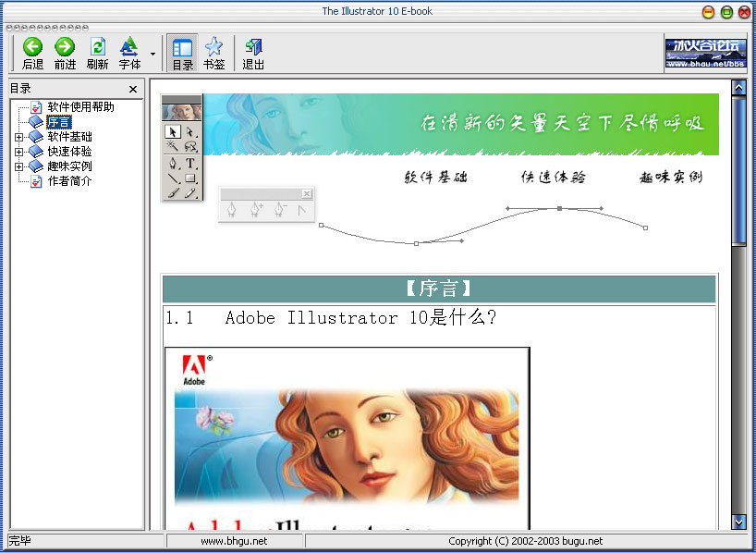Maximize the e-book window
This screenshot has height=553, width=756.
(726, 12)
